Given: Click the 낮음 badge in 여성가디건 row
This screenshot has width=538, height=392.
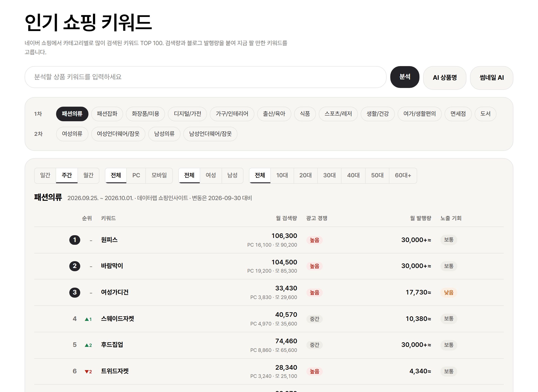Looking at the screenshot, I should [449, 292].
